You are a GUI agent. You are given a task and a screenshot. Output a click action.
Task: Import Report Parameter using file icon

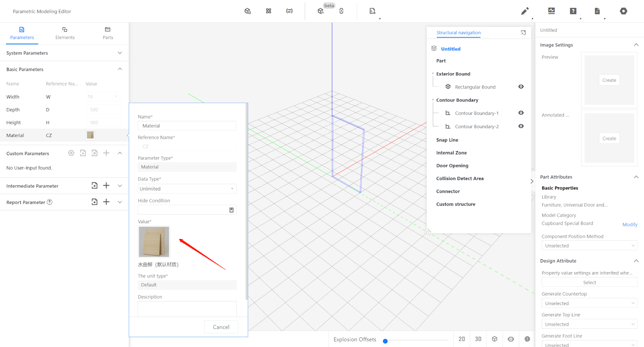tap(95, 202)
